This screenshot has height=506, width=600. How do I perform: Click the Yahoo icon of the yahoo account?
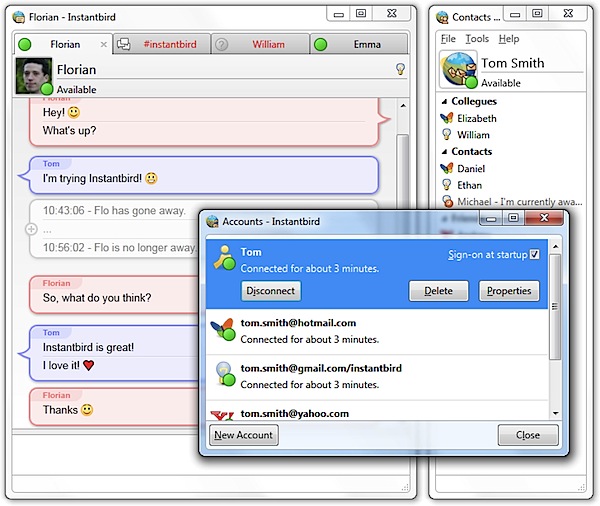click(x=222, y=416)
